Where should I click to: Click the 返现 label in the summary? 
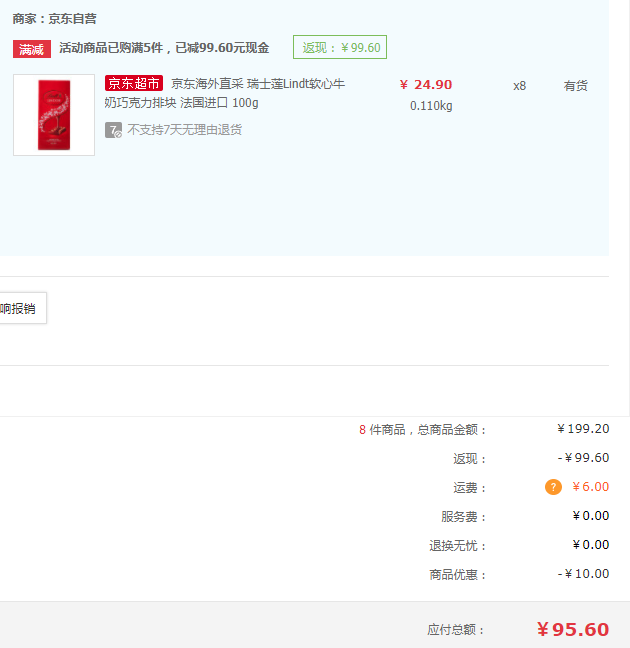click(470, 459)
